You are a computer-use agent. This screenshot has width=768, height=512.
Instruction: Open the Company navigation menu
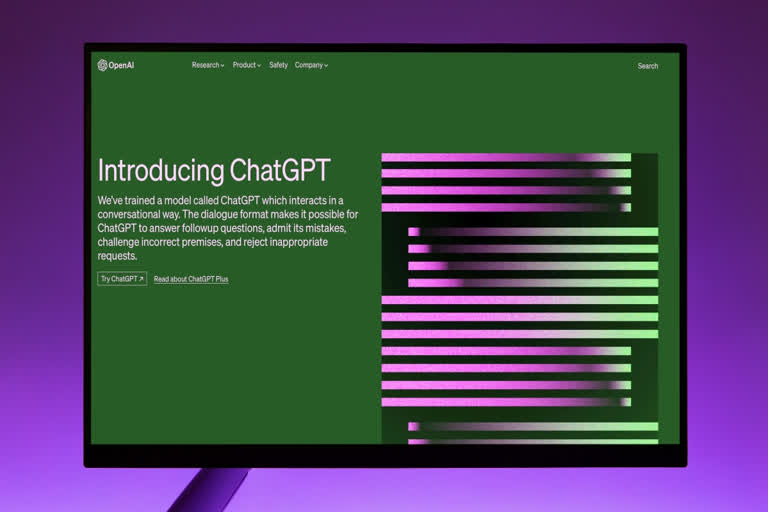[x=308, y=65]
